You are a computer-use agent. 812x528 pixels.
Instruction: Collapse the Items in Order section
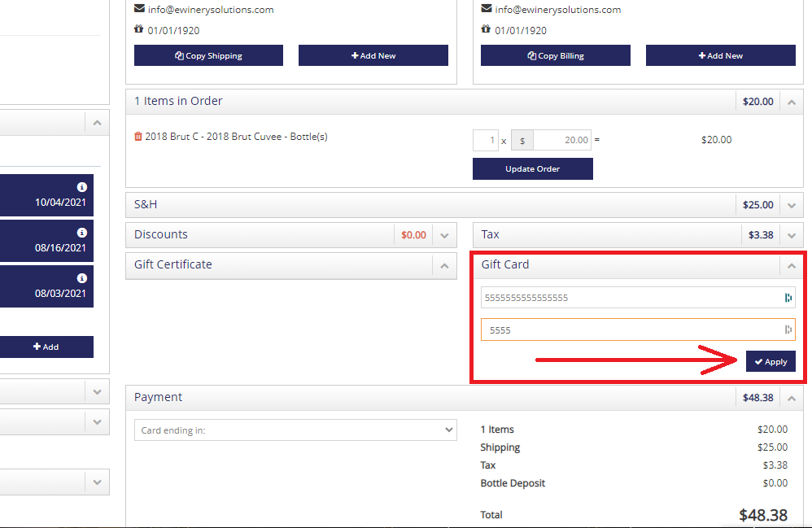pos(792,102)
